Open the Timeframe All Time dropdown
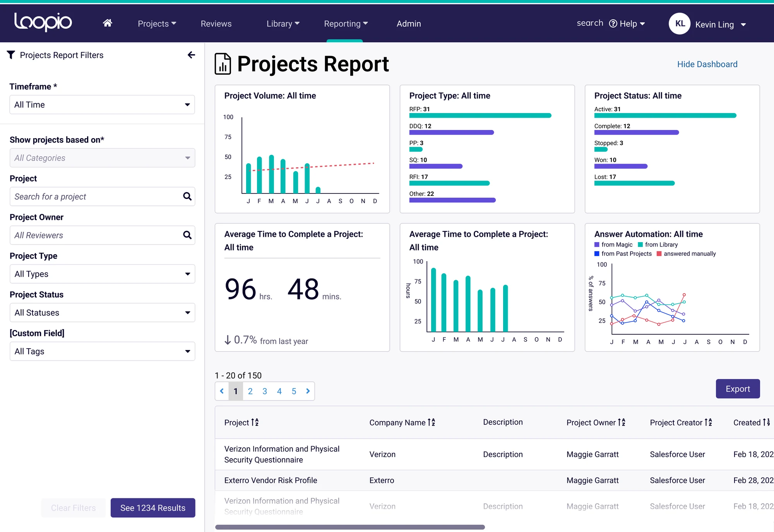 [102, 105]
